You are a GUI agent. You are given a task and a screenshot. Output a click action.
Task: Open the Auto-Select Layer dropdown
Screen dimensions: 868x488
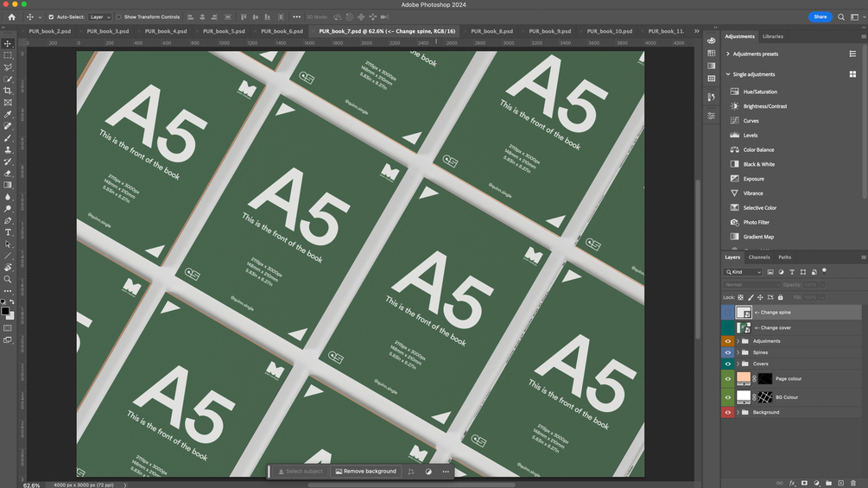click(100, 17)
